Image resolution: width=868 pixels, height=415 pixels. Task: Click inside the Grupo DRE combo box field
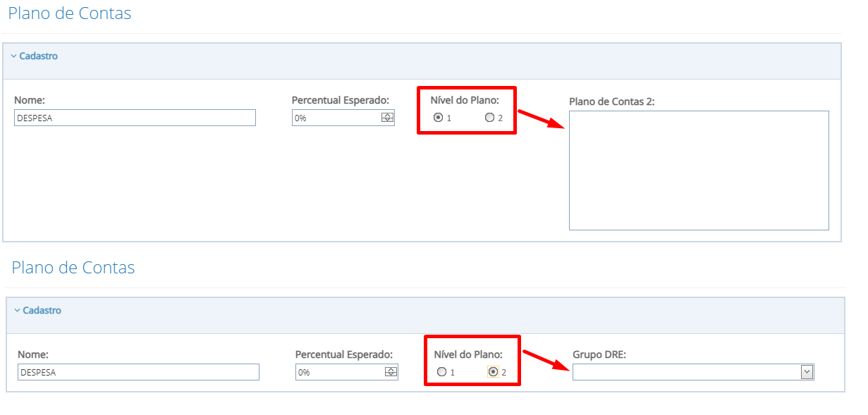point(685,372)
